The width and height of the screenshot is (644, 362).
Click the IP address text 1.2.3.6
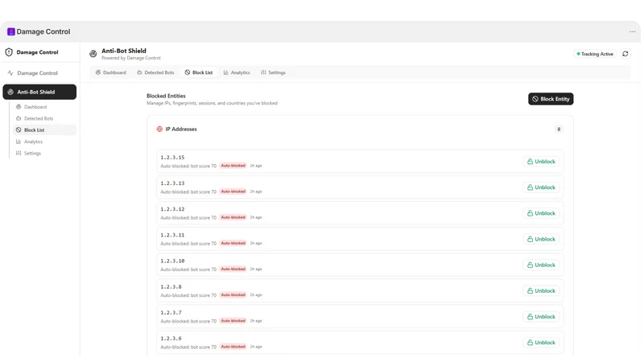(171, 338)
